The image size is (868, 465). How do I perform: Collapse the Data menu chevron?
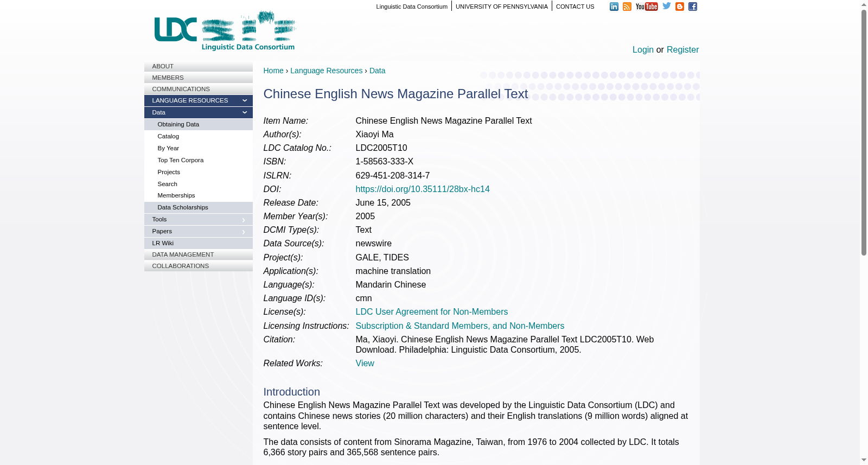(245, 112)
